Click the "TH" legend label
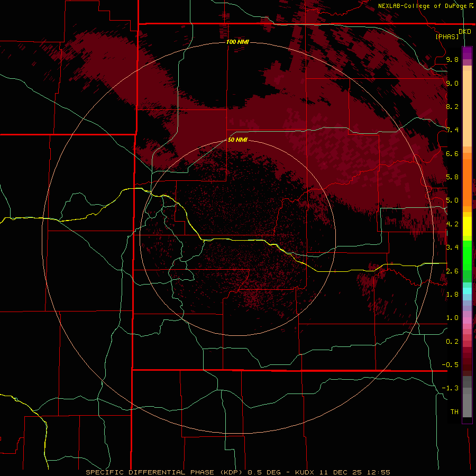This screenshot has width=476, height=476. coord(454,412)
